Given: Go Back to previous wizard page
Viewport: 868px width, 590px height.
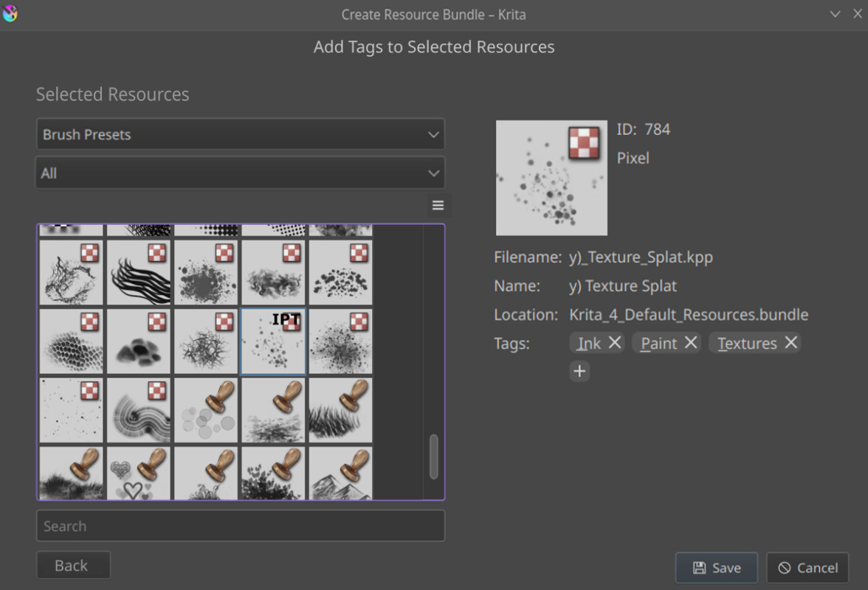Looking at the screenshot, I should pos(73,566).
